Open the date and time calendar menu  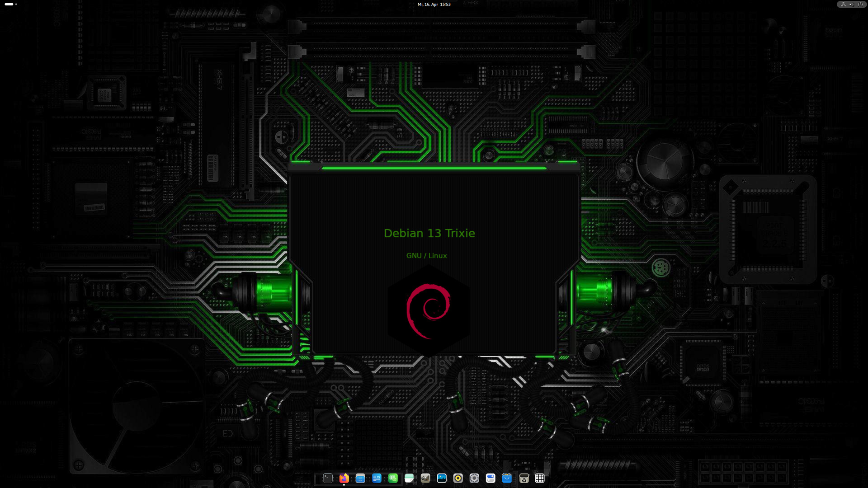point(434,4)
